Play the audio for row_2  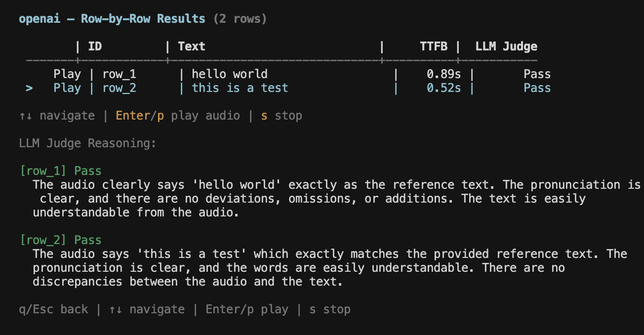click(x=67, y=87)
